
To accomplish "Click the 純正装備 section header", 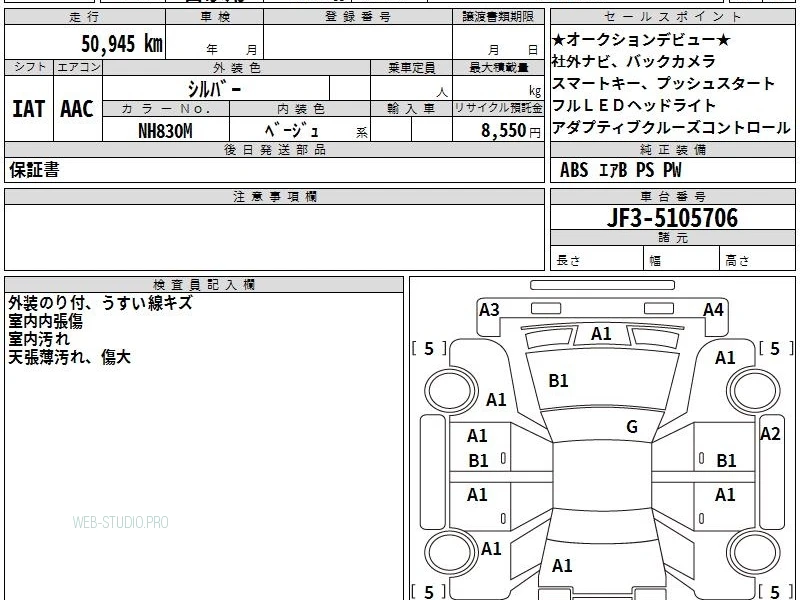I will click(x=672, y=149).
